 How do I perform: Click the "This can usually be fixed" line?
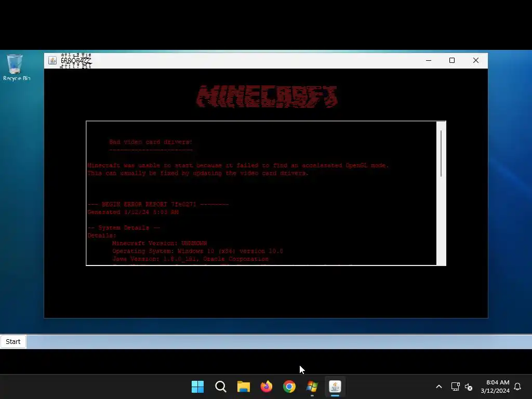[x=198, y=173]
